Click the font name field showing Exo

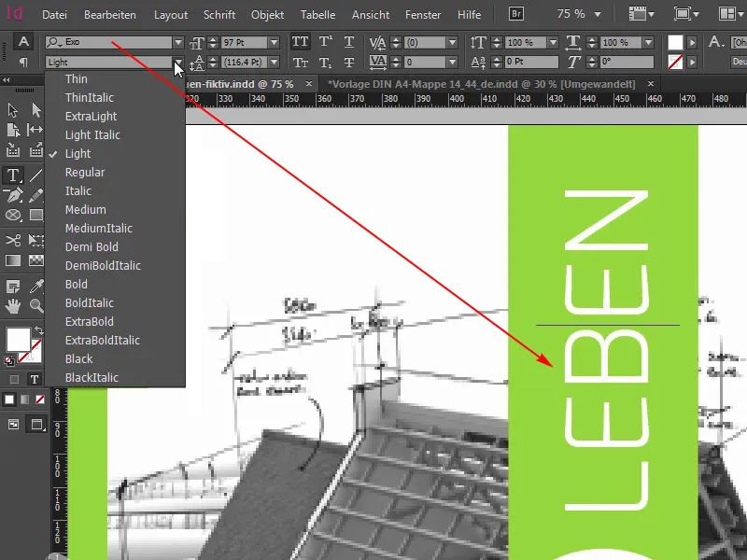tap(108, 42)
